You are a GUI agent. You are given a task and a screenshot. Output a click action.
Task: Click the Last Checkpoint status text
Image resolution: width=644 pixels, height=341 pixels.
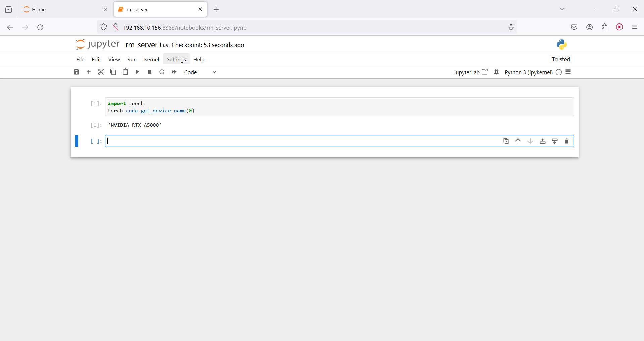click(202, 45)
